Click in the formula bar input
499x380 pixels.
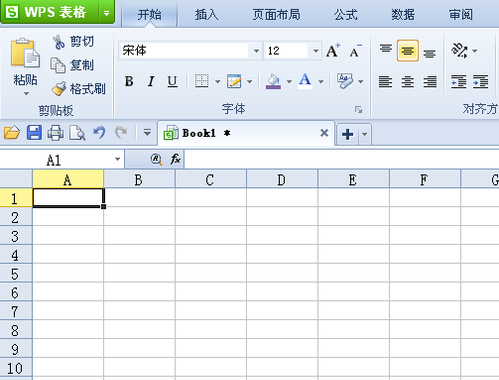click(x=341, y=160)
